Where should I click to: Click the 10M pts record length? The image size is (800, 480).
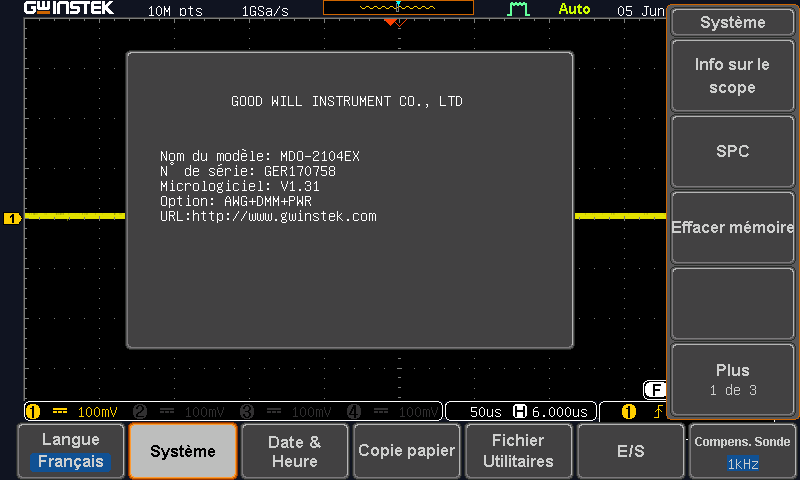point(175,11)
